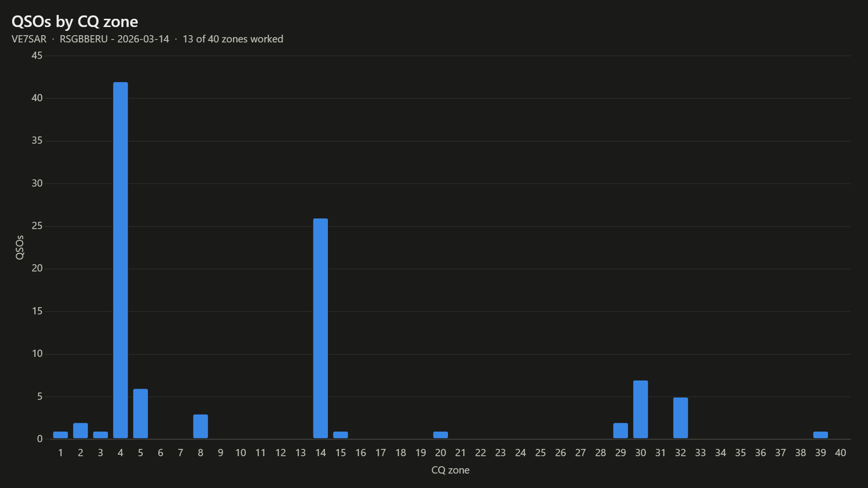Click the 'QSOs' y-axis title
This screenshot has width=868, height=488.
coord(20,247)
